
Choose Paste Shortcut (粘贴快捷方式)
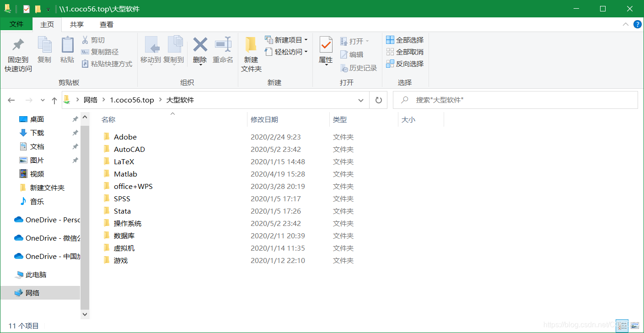[x=107, y=64]
